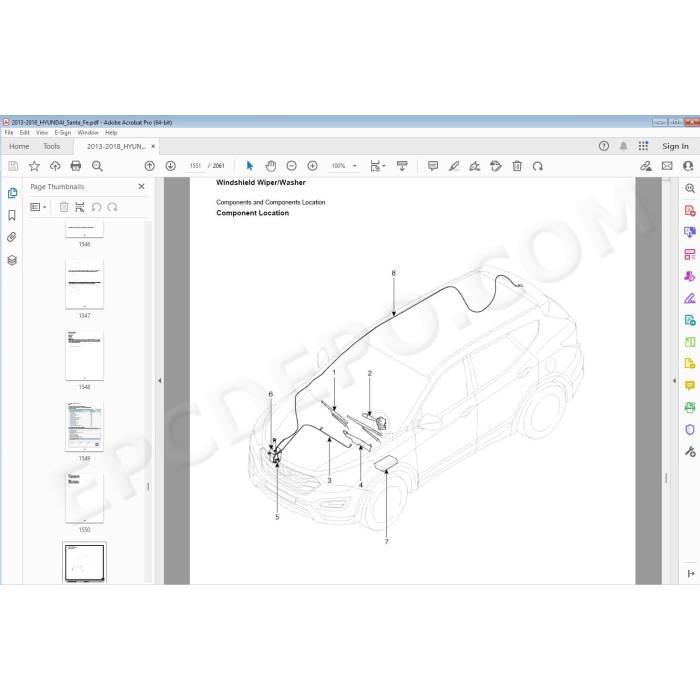The image size is (700, 700).
Task: Open More Tools wrench icon
Action: [x=690, y=451]
